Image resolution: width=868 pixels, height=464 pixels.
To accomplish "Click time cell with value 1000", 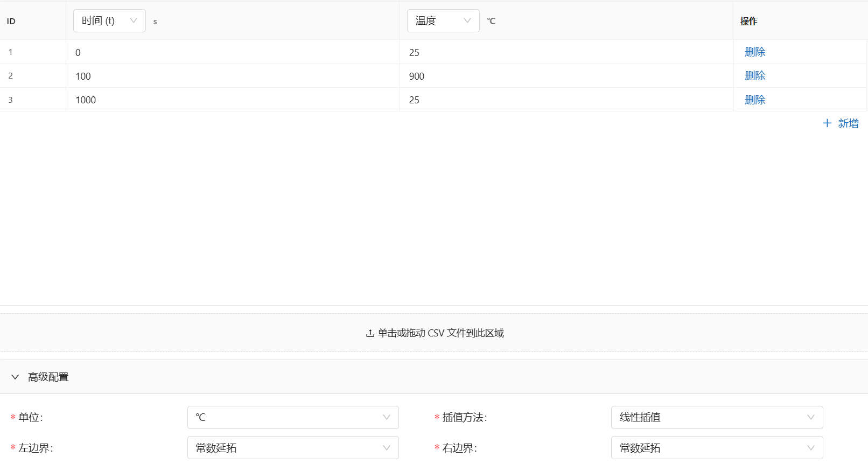I will coord(233,100).
